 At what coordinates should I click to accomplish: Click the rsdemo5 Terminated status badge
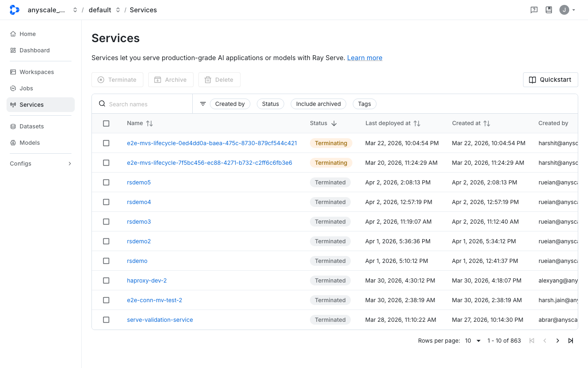coord(330,182)
